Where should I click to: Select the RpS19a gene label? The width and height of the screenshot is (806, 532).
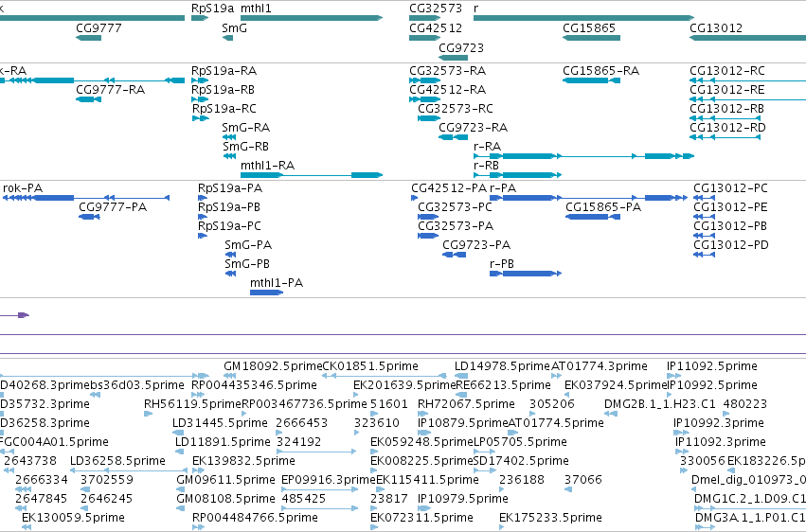click(212, 9)
